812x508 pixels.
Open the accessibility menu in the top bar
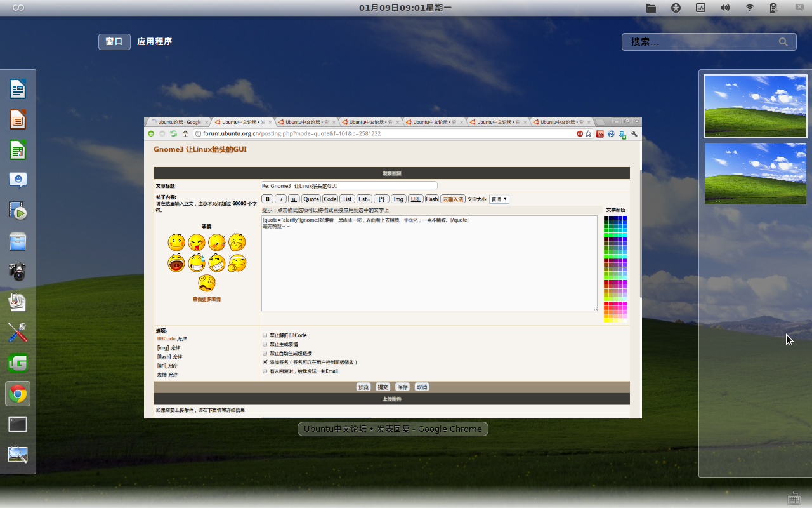[x=676, y=8]
